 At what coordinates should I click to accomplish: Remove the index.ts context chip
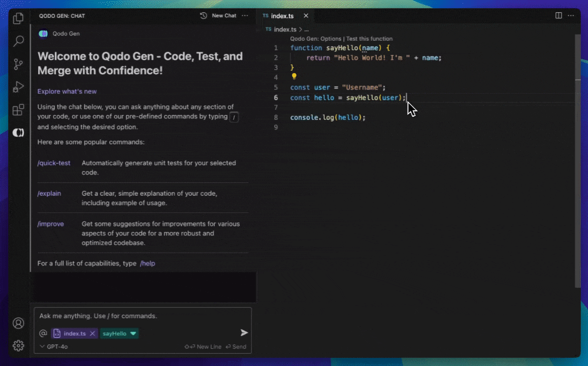click(x=92, y=333)
